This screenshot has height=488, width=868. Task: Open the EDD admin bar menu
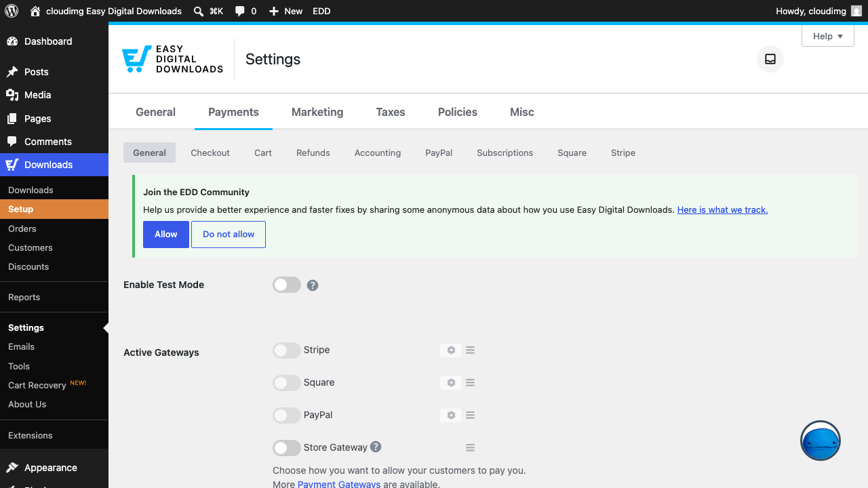coord(321,11)
